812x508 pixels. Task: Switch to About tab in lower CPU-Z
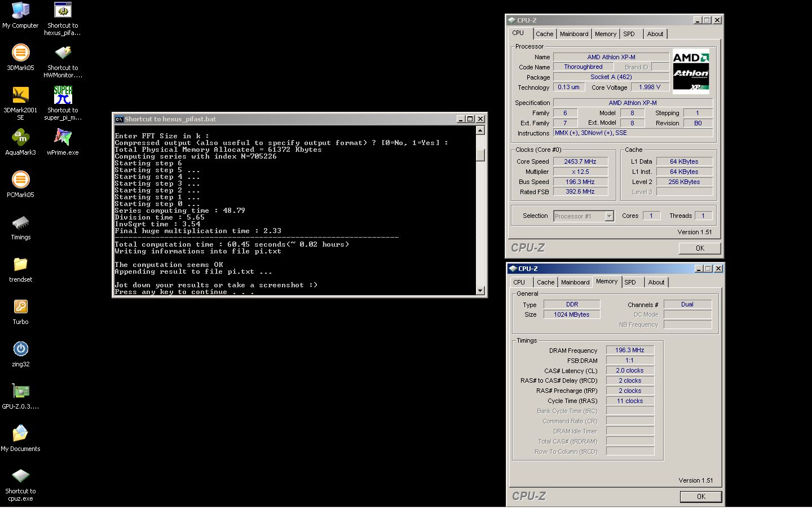[656, 282]
